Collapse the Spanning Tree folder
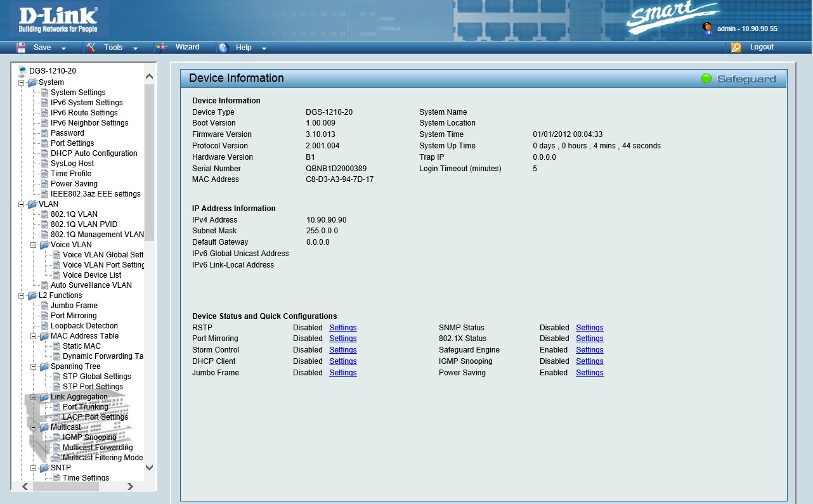This screenshot has width=813, height=504. tap(34, 366)
